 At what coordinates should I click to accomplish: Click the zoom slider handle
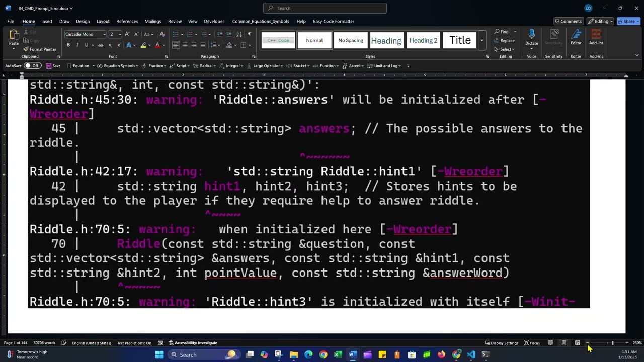(612, 343)
